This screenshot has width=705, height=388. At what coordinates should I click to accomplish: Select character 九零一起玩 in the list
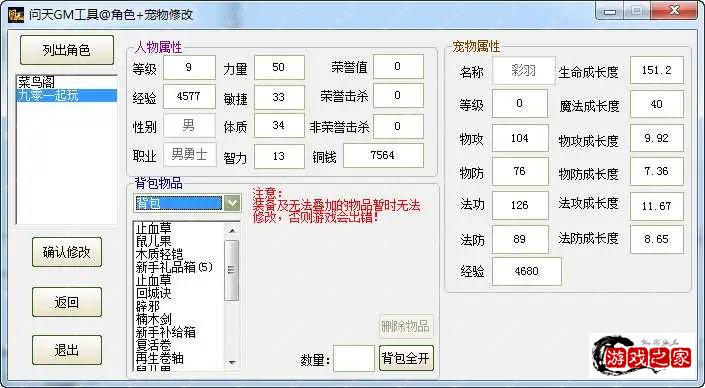tap(67, 95)
